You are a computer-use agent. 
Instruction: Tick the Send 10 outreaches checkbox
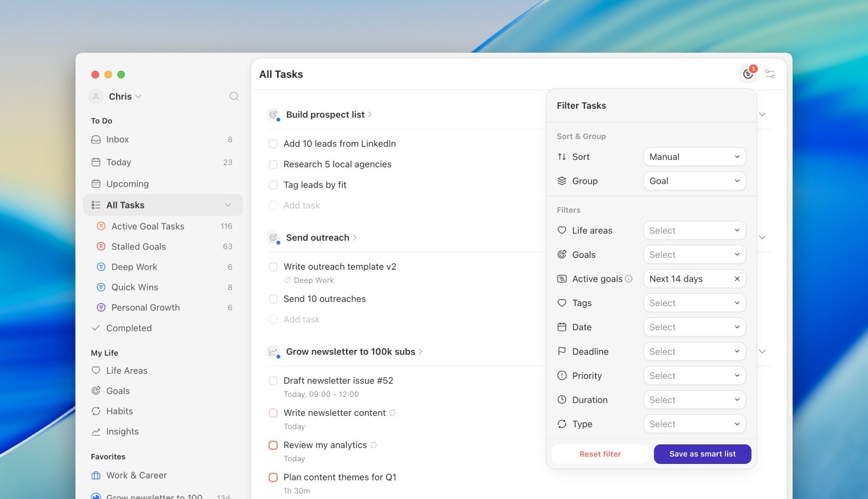[273, 299]
